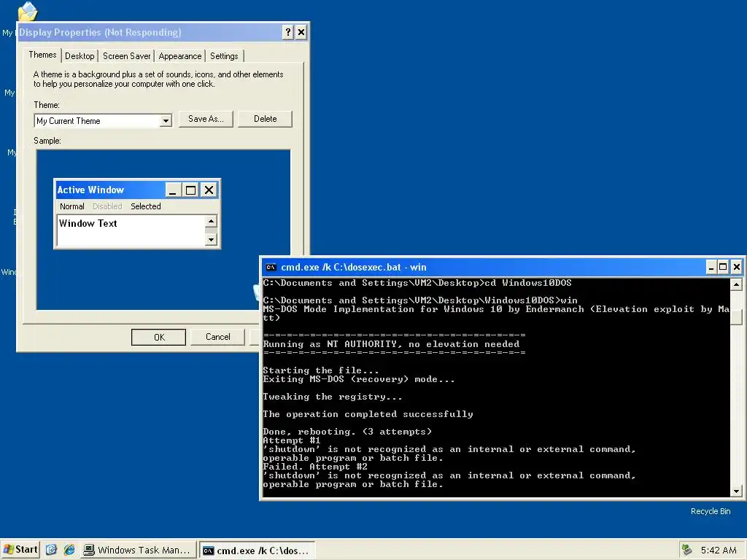Click the Save As... button
Screen dimensions: 747x560
(x=206, y=119)
